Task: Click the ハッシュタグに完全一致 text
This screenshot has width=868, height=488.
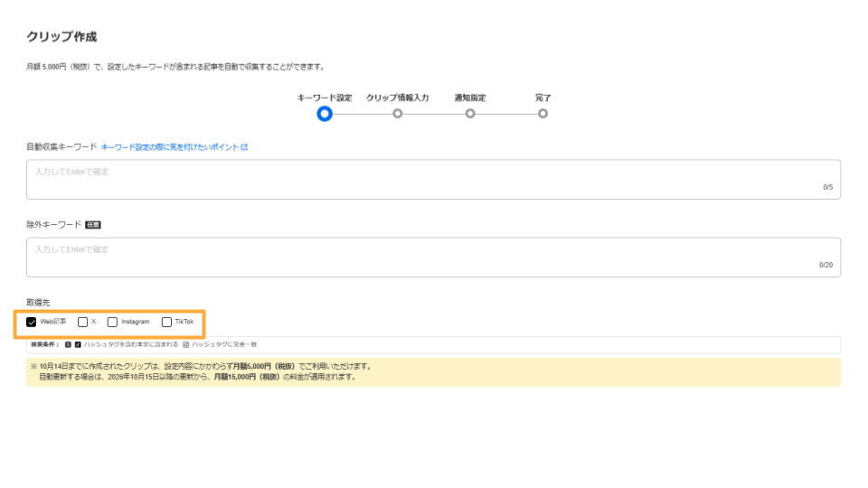Action: pos(224,344)
